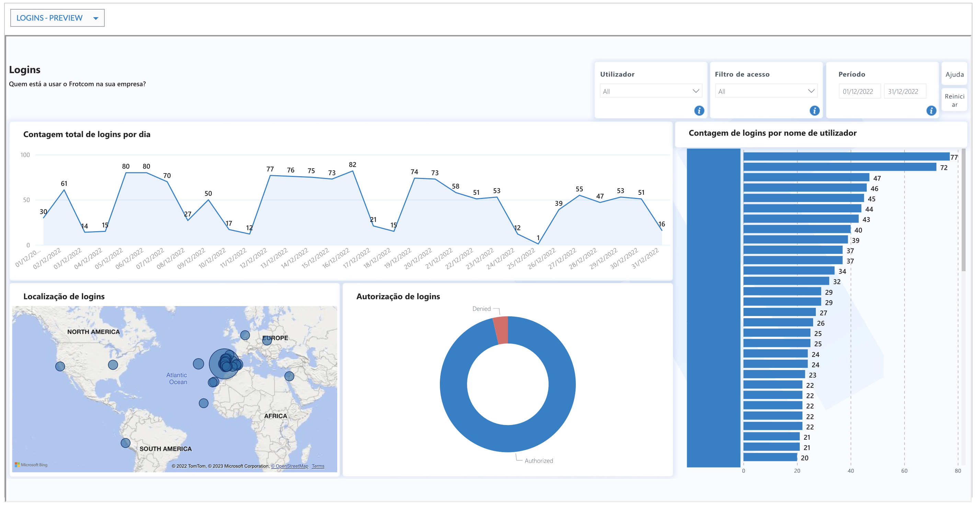
Task: Click the info icon under Período filter
Action: tap(931, 111)
